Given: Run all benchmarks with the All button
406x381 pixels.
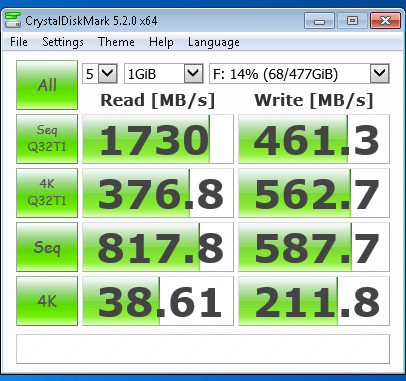Looking at the screenshot, I should pyautogui.click(x=47, y=85).
